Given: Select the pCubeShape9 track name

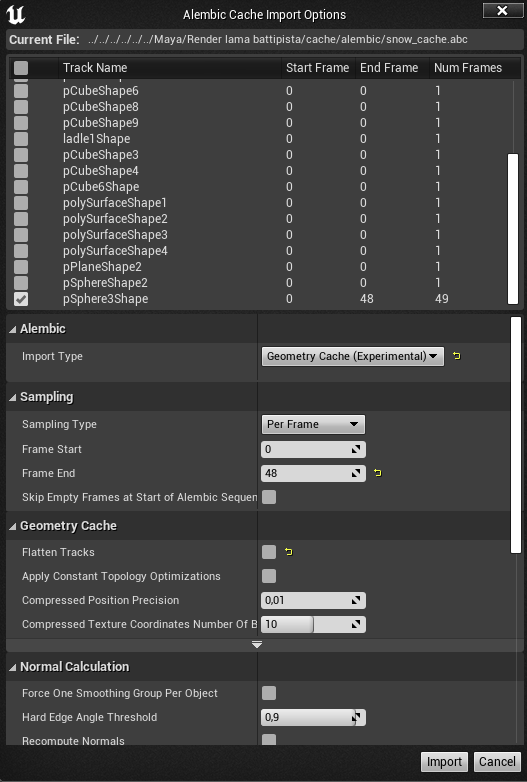Looking at the screenshot, I should click(x=101, y=123).
